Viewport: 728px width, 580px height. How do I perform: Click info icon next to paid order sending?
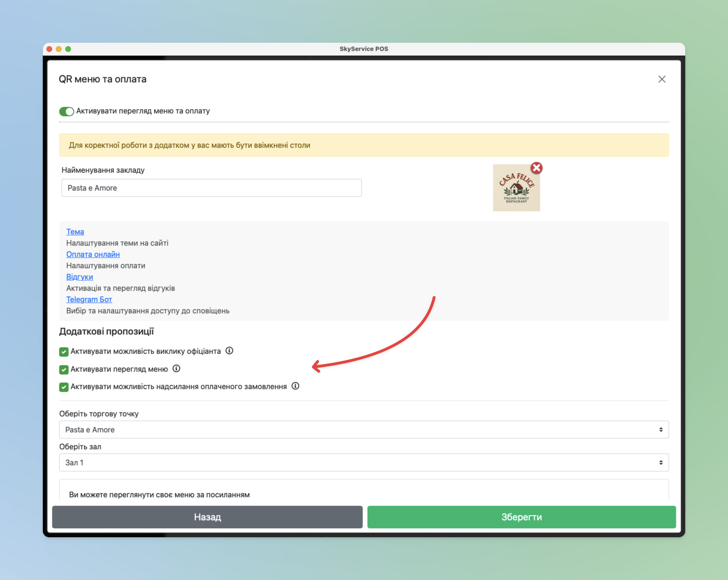coord(295,386)
